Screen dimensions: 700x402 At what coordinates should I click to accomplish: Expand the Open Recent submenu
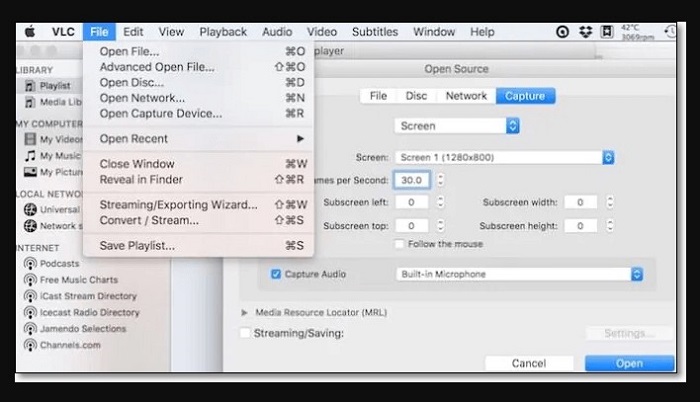coord(198,139)
